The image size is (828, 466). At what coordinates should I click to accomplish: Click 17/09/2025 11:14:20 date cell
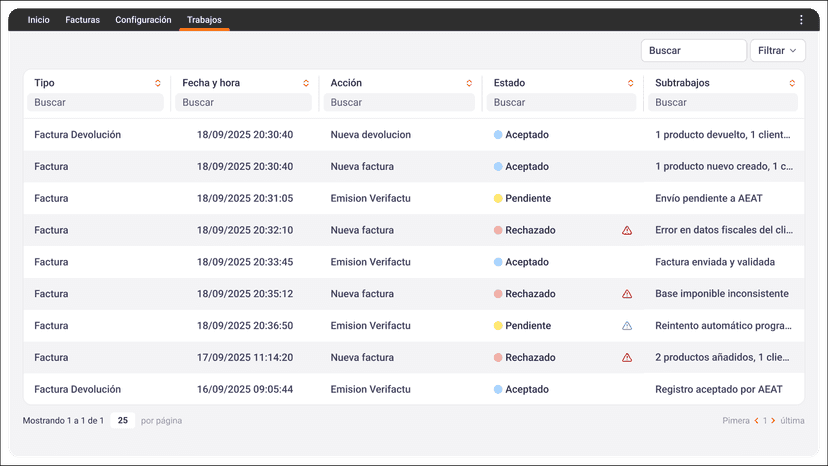(245, 358)
